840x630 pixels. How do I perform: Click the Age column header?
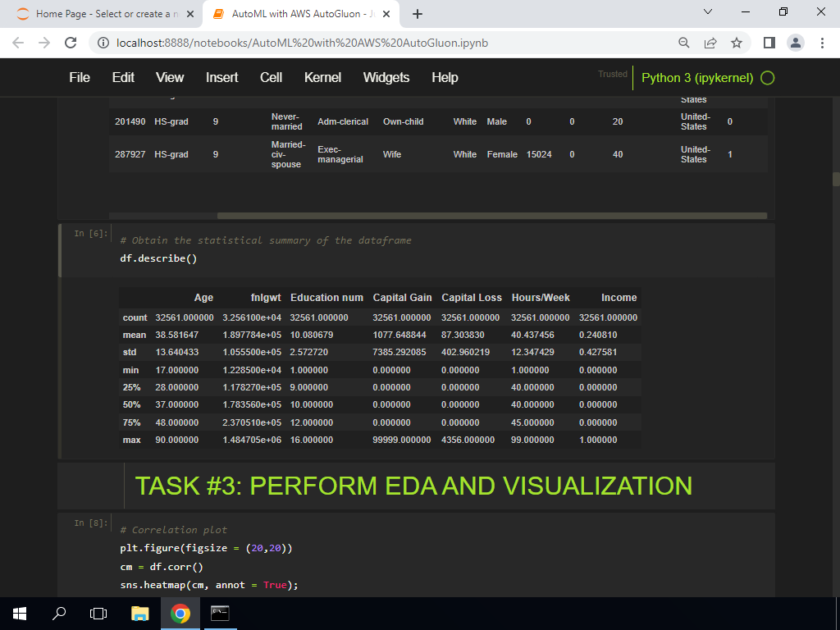203,298
